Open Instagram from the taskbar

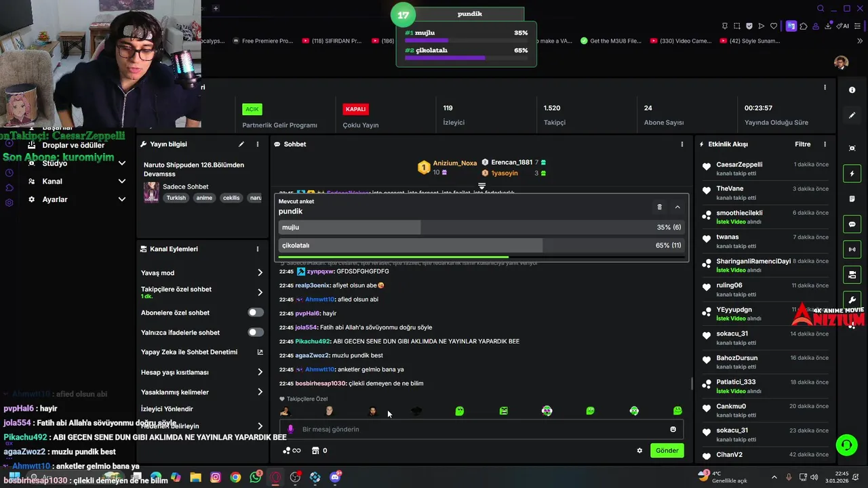[x=216, y=477]
